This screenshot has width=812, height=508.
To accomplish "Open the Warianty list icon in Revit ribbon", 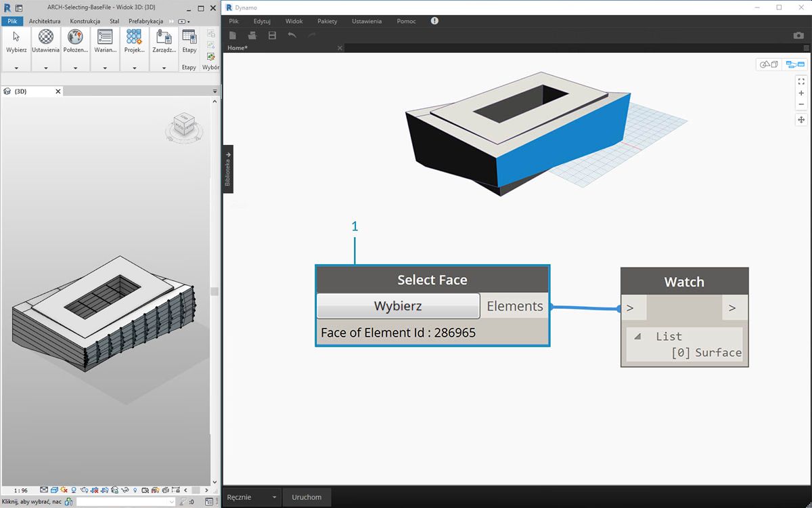I will coord(105,37).
